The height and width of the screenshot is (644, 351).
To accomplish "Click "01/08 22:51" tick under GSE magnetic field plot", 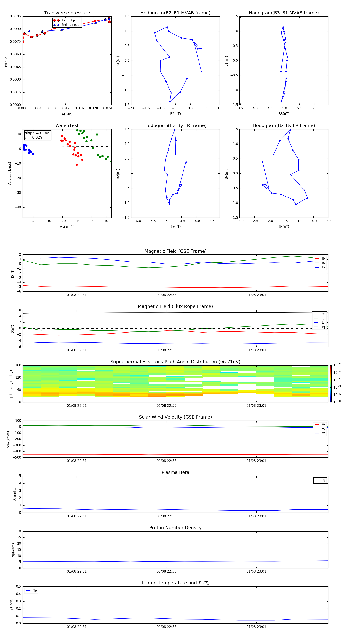I will (77, 295).
